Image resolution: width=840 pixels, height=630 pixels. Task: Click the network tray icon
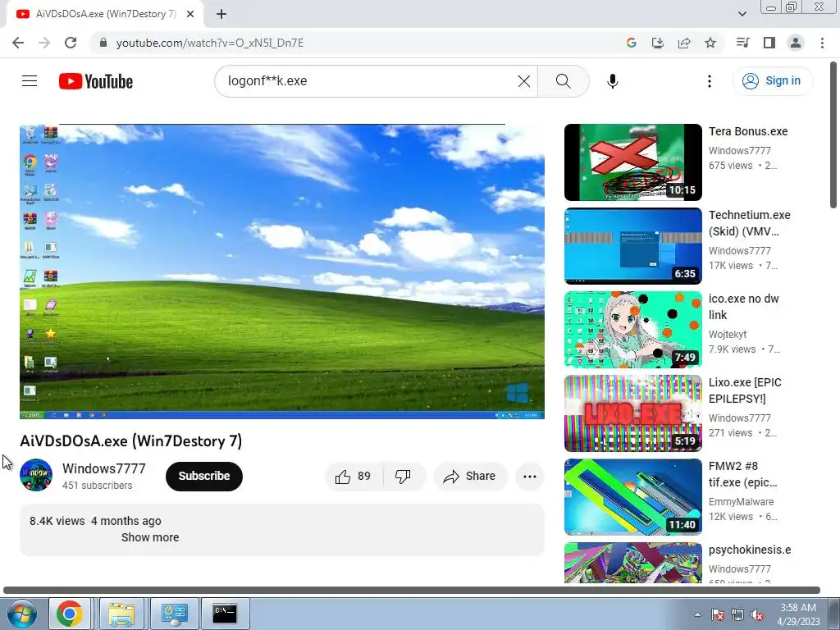pos(737,614)
